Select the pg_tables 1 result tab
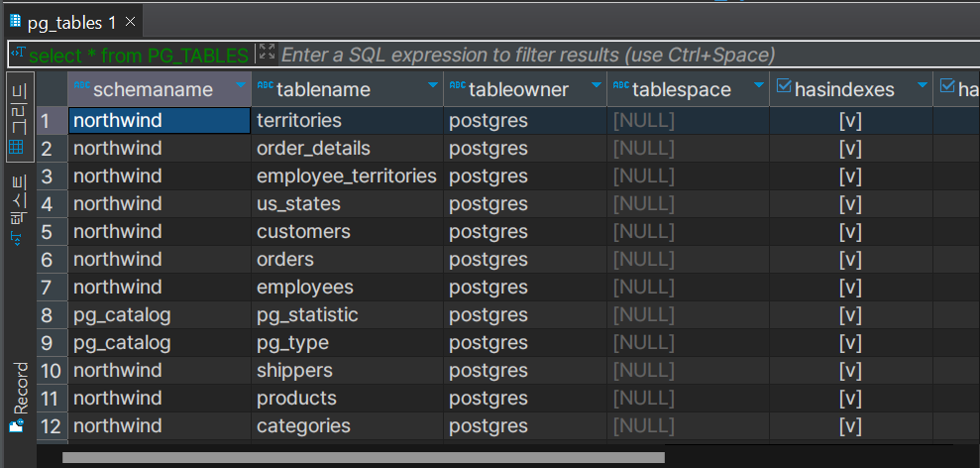 point(72,23)
